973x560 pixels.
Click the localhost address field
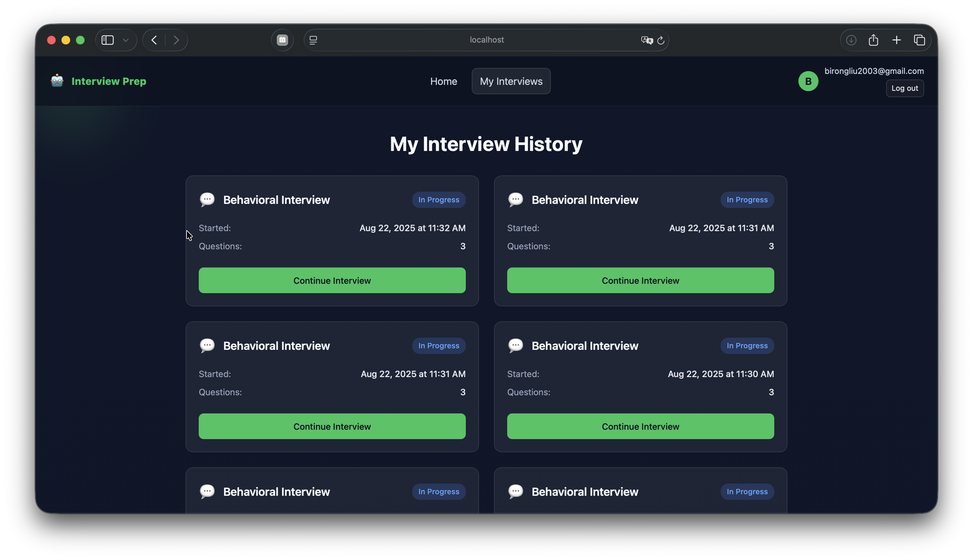[x=486, y=40]
